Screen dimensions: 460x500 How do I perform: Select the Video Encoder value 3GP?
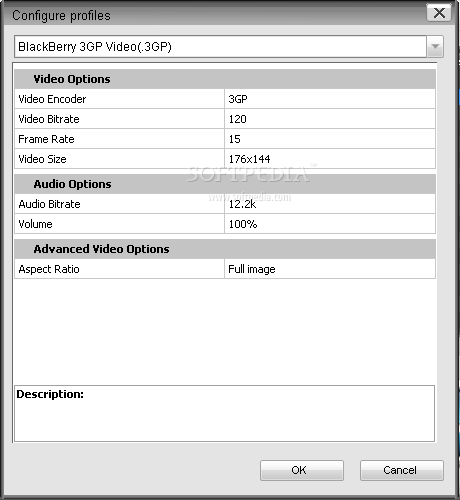click(330, 99)
